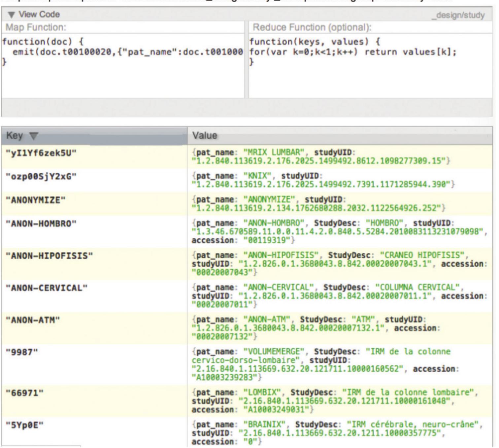Sort the view by the Key column arrow
This screenshot has height=448, width=499.
[x=33, y=136]
